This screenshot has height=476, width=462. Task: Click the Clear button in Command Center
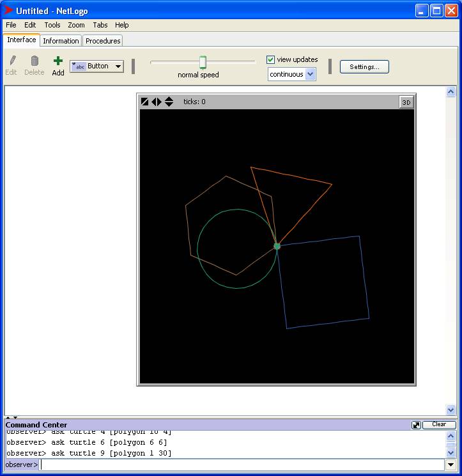coord(439,424)
